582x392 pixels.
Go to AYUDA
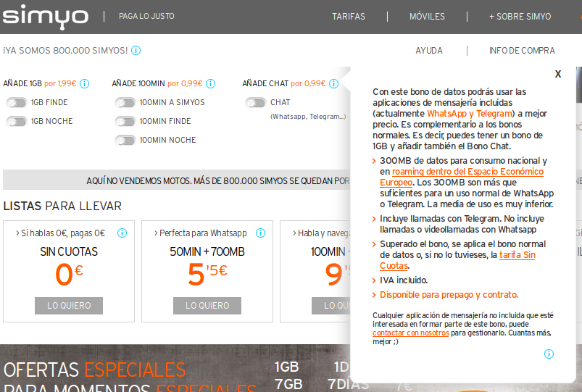429,51
